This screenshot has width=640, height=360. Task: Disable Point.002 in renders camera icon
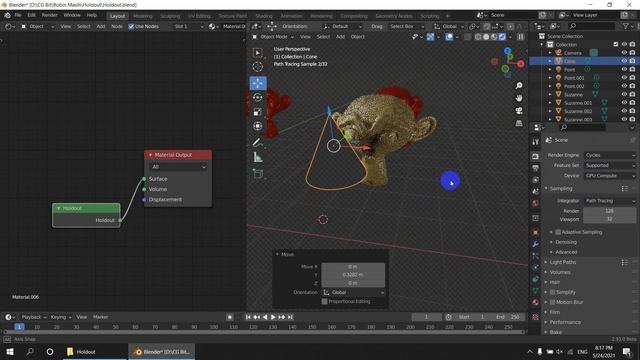point(632,86)
